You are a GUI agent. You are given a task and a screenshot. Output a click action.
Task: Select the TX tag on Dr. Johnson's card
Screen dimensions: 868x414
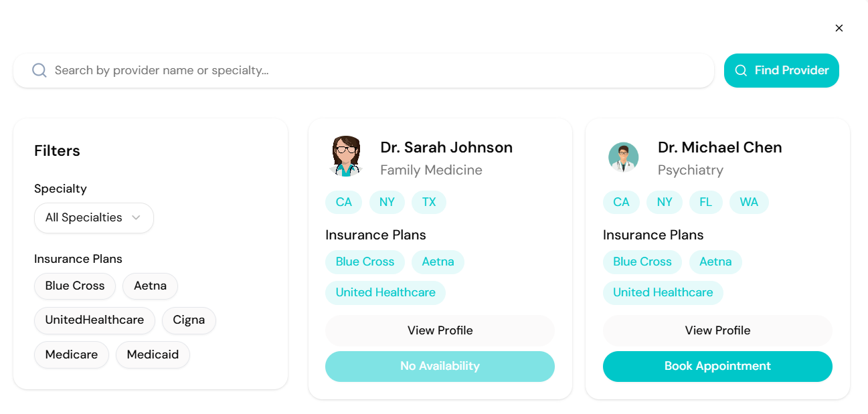[x=429, y=202]
